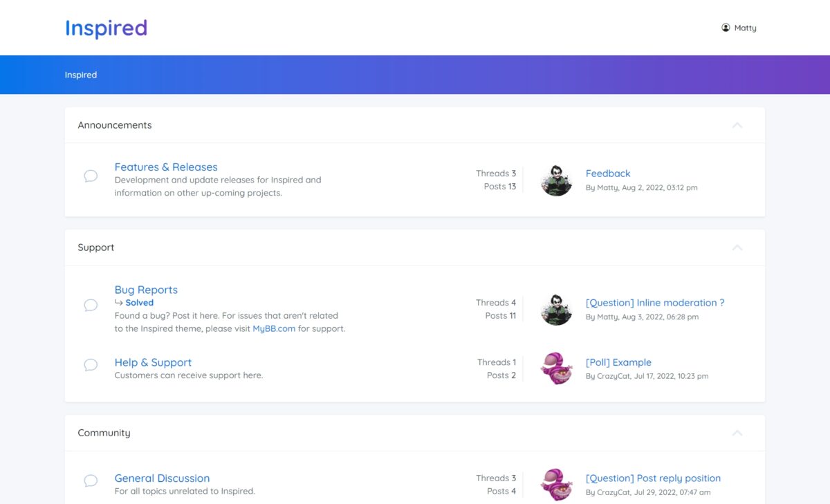The height and width of the screenshot is (504, 830).
Task: Open the user account icon next to Matty
Action: [x=725, y=27]
